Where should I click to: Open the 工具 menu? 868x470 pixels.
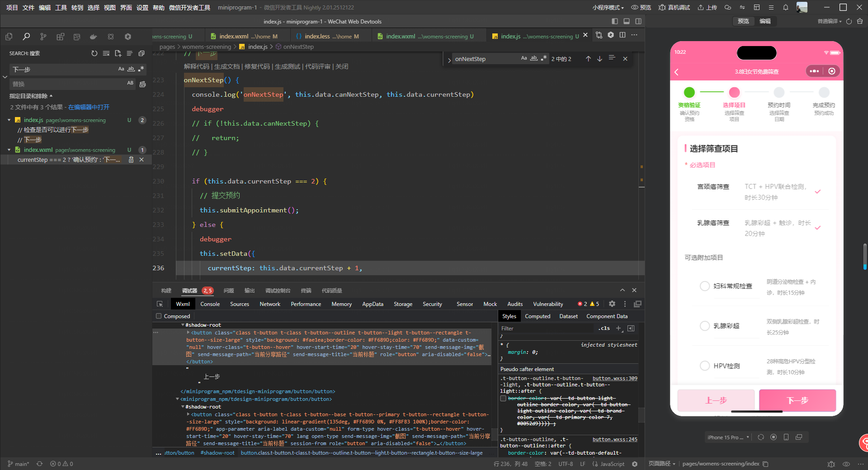61,8
